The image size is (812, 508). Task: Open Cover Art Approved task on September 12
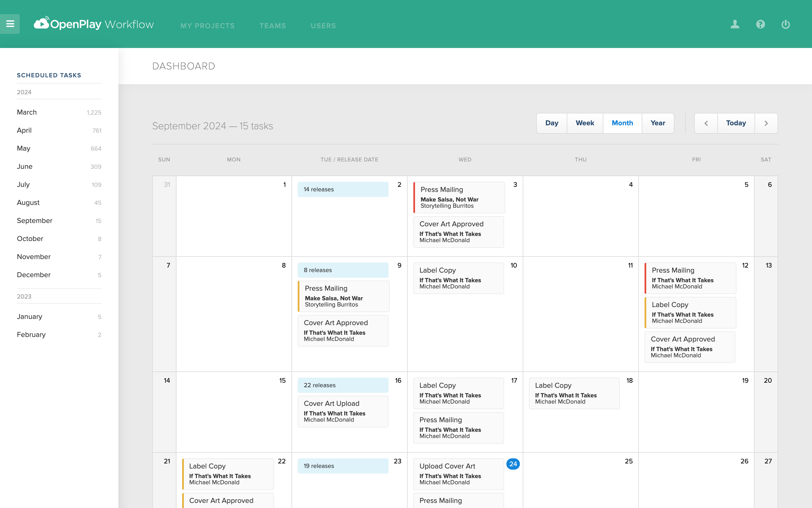click(x=690, y=347)
